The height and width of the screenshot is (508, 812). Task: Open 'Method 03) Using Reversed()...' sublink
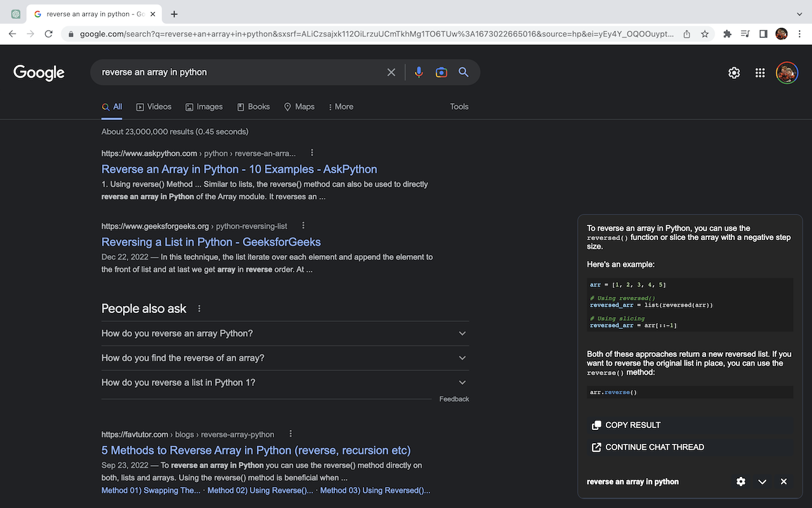tap(375, 490)
